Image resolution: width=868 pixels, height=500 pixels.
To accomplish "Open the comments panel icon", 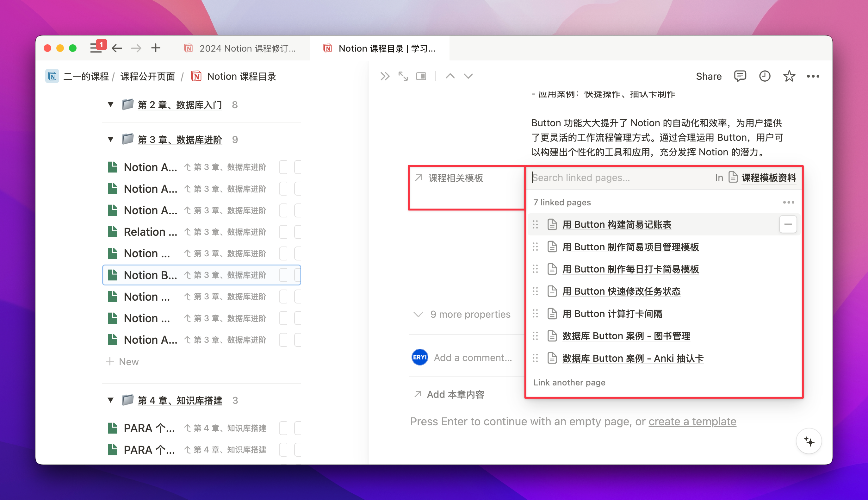I will click(x=740, y=76).
